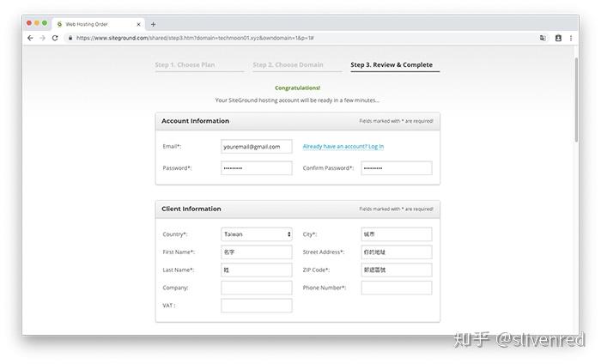Viewport: 601px width, 364px height.
Task: Click the 'Congratulations!' text
Action: (297, 88)
